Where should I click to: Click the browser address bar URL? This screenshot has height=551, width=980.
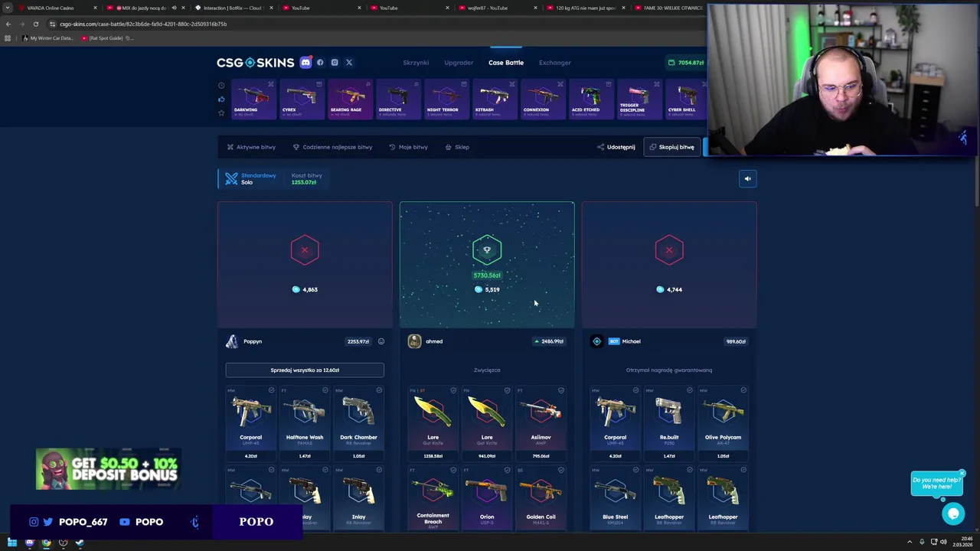[x=143, y=24]
